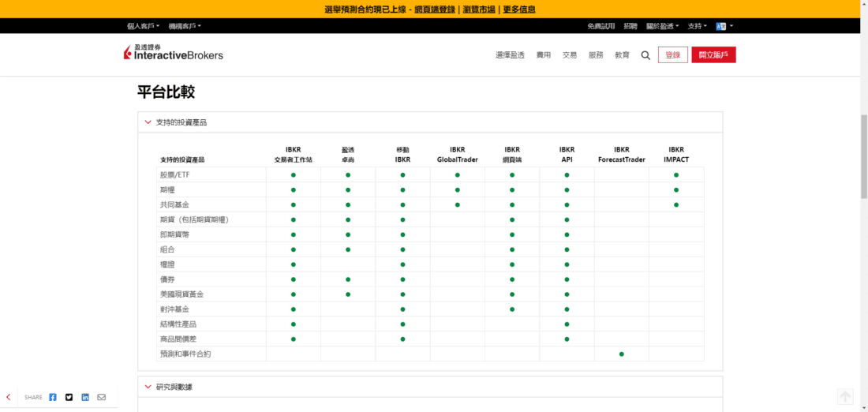This screenshot has width=868, height=412.
Task: Select 費用 in main navigation
Action: click(544, 55)
